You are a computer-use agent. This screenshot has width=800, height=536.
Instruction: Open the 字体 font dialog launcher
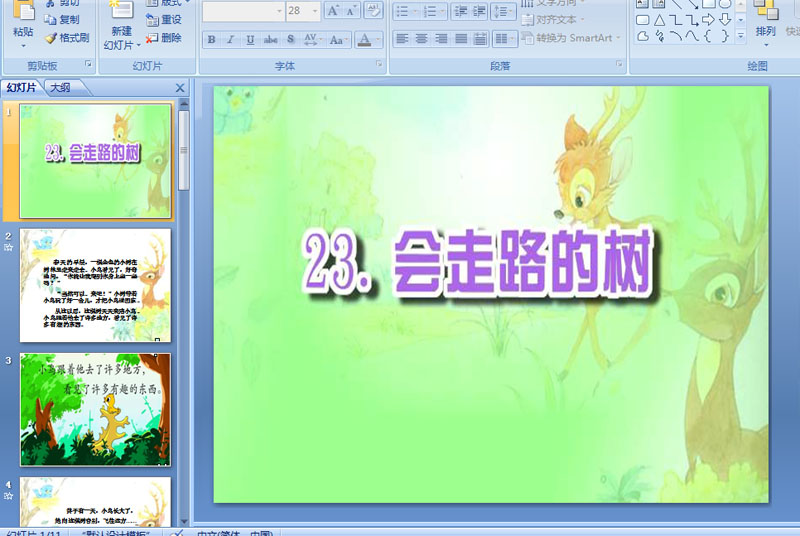pos(379,64)
